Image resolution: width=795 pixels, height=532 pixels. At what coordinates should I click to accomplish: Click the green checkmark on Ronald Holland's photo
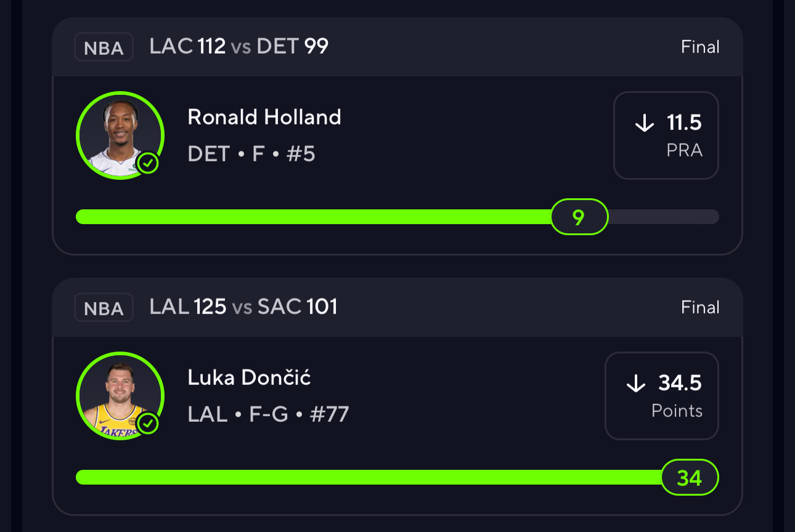coord(148,163)
